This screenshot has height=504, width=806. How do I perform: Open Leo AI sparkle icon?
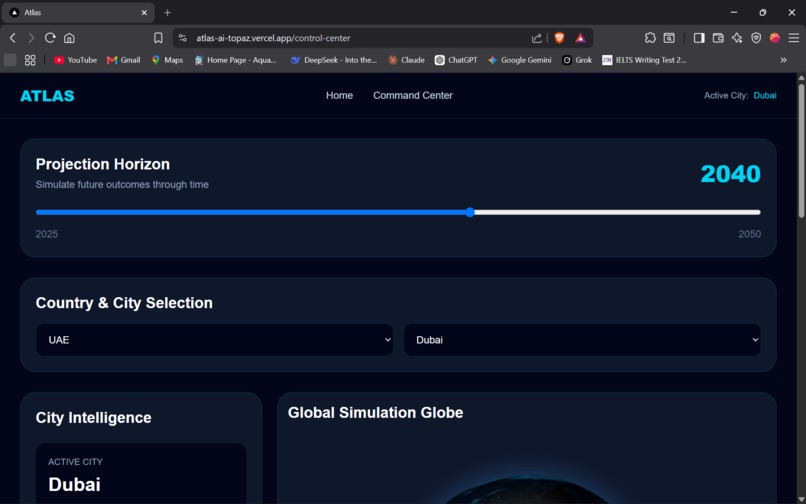coord(737,38)
